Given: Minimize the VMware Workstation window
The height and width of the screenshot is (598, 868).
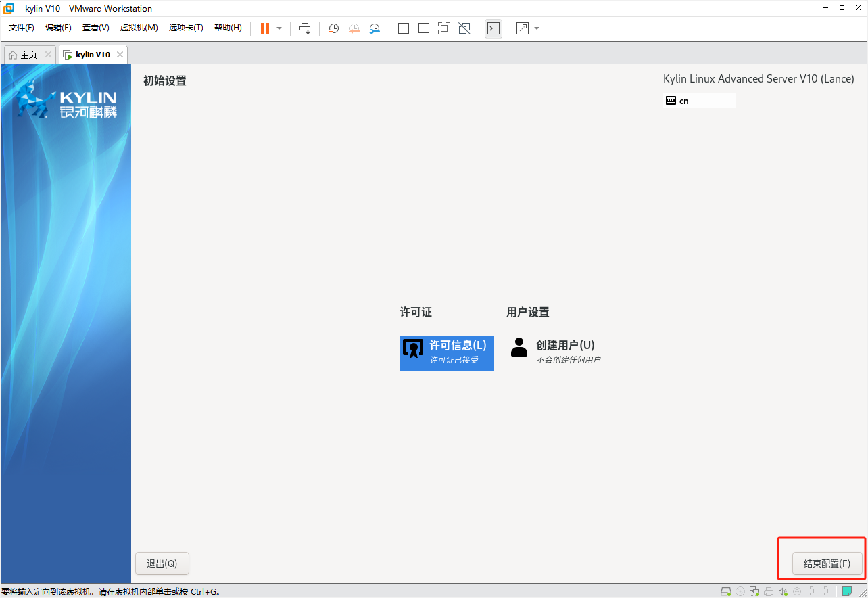Looking at the screenshot, I should tap(826, 8).
